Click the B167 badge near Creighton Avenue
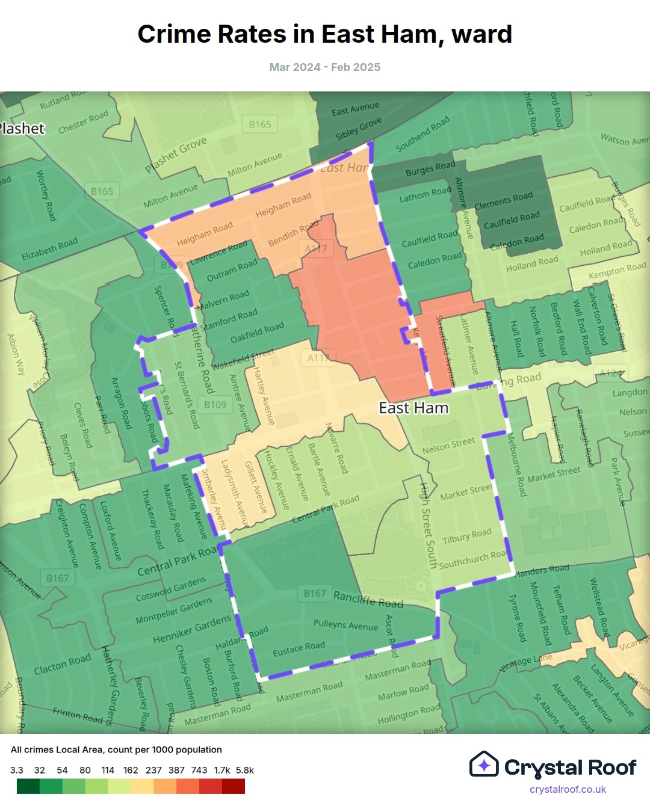 (x=58, y=578)
